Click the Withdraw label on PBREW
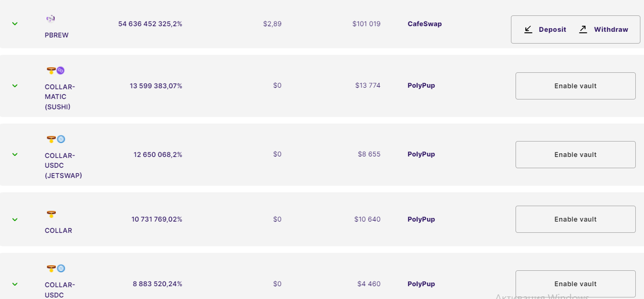The height and width of the screenshot is (299, 644). tap(611, 30)
